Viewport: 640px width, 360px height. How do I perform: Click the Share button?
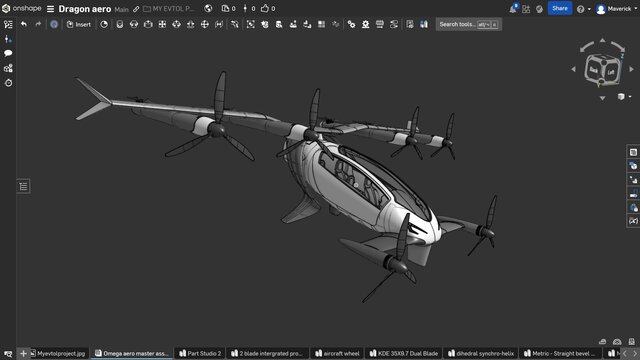coord(560,8)
